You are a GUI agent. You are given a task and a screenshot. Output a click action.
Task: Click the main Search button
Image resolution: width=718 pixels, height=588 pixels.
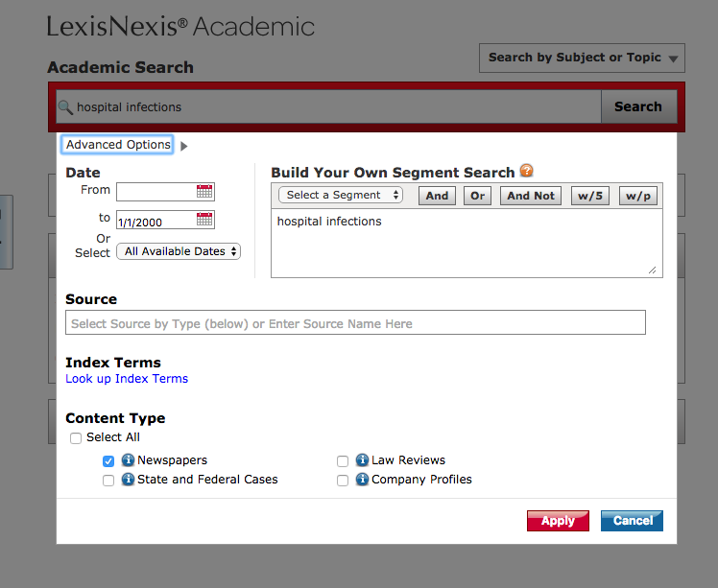click(638, 106)
